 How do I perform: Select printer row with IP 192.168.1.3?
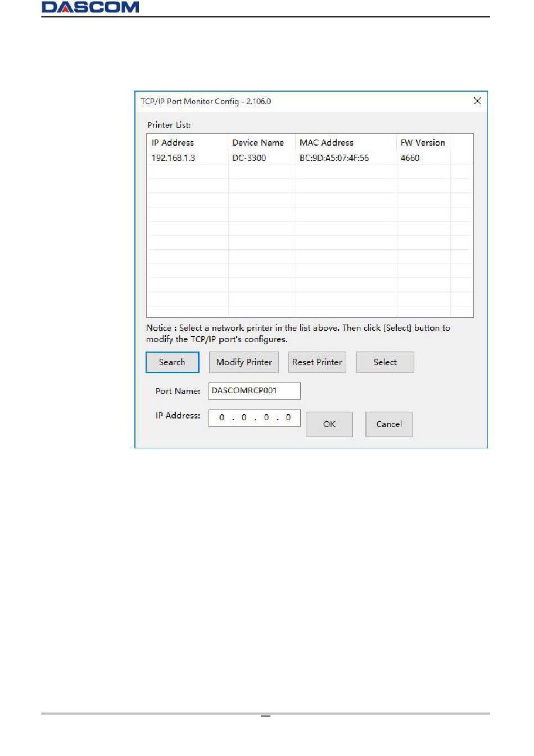click(310, 158)
